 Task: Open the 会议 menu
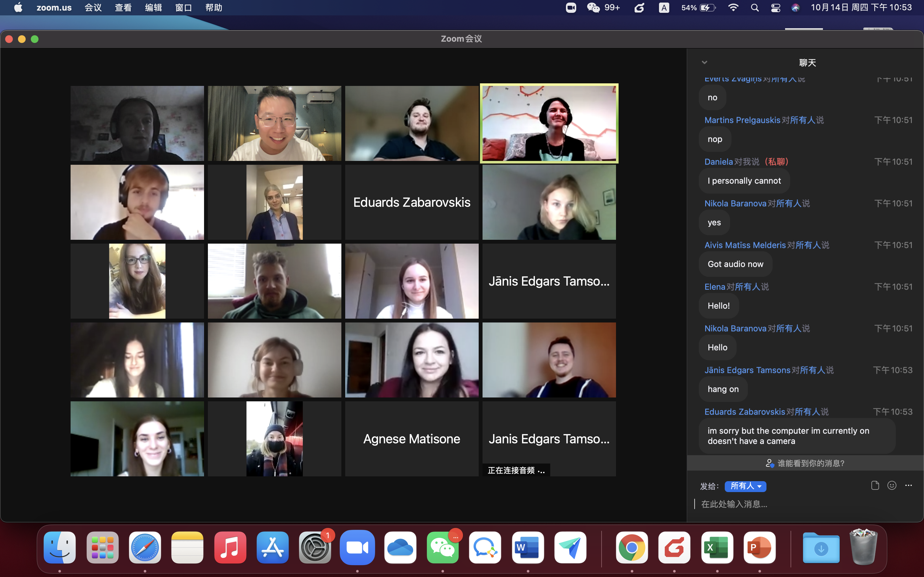93,8
